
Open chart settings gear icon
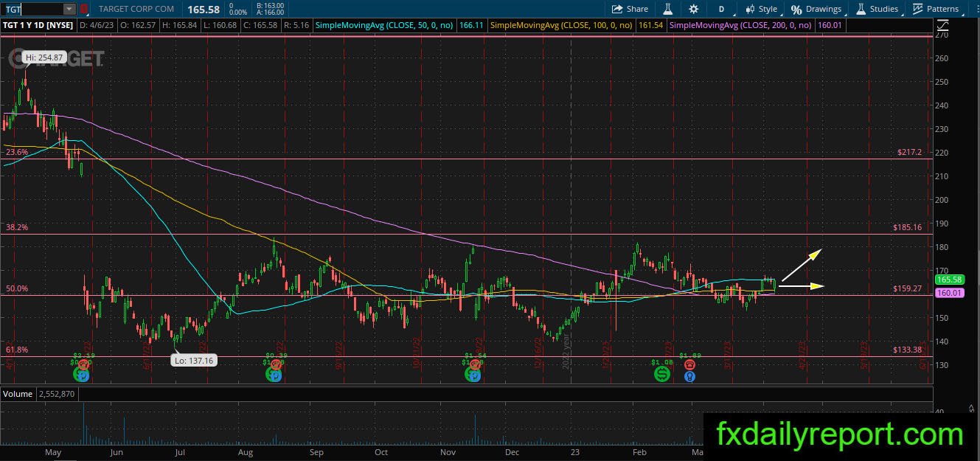point(693,9)
